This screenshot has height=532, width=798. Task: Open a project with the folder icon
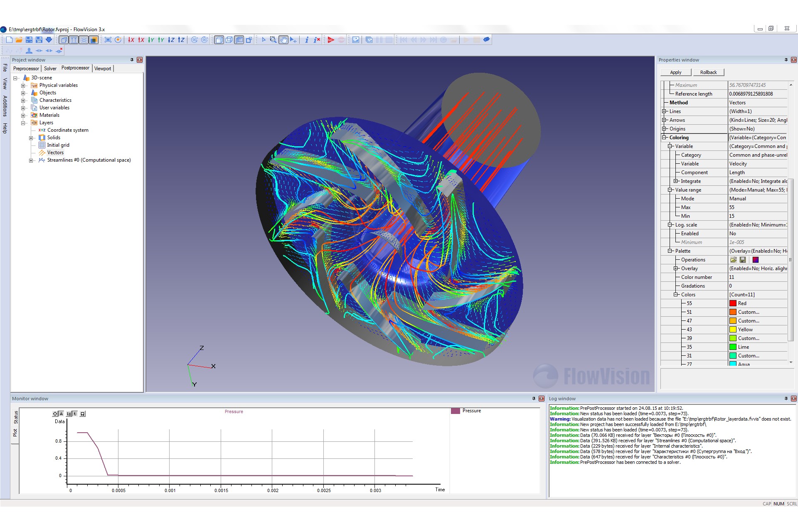[19, 40]
